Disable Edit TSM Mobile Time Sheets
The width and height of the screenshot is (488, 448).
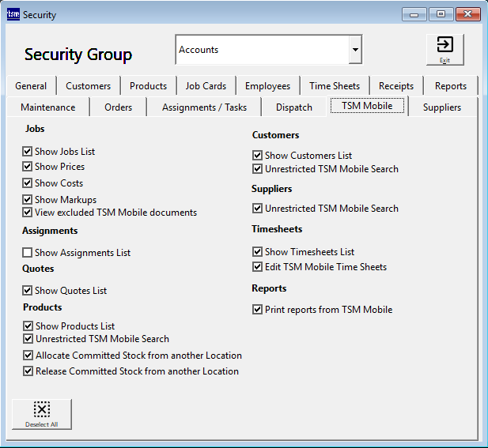257,267
